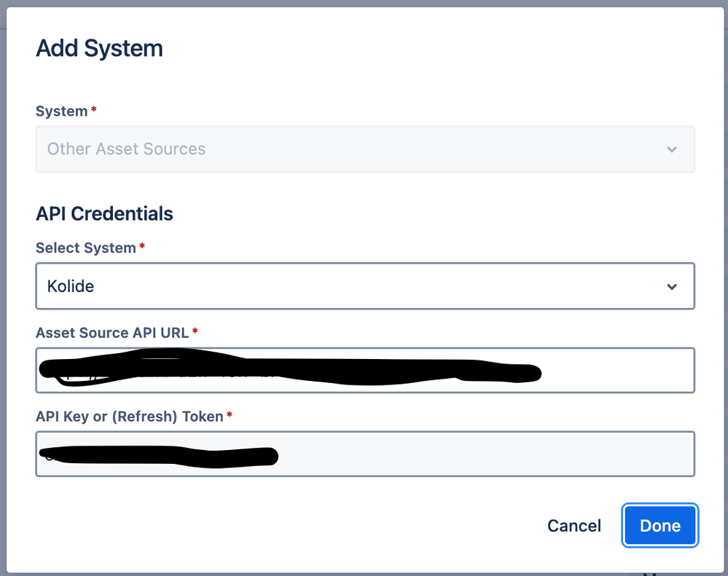Click the API Key or (Refresh) Token label

(130, 417)
